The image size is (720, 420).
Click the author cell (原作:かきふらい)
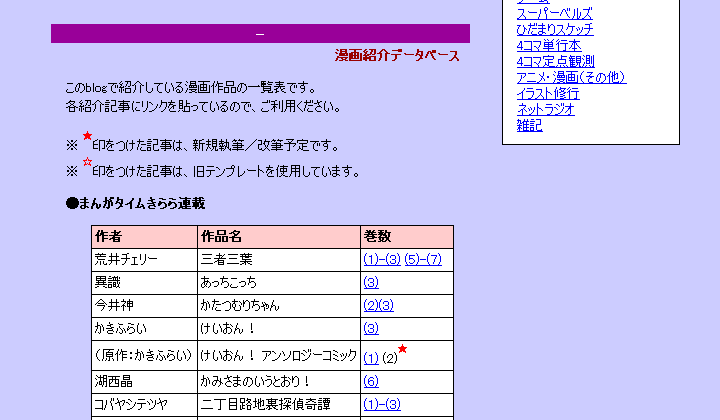click(x=144, y=355)
